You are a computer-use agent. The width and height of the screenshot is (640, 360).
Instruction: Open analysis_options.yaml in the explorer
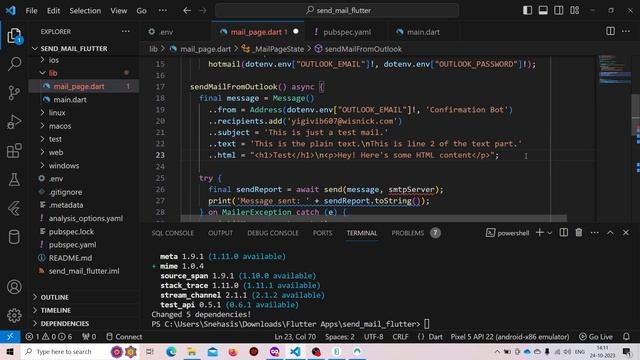point(84,218)
